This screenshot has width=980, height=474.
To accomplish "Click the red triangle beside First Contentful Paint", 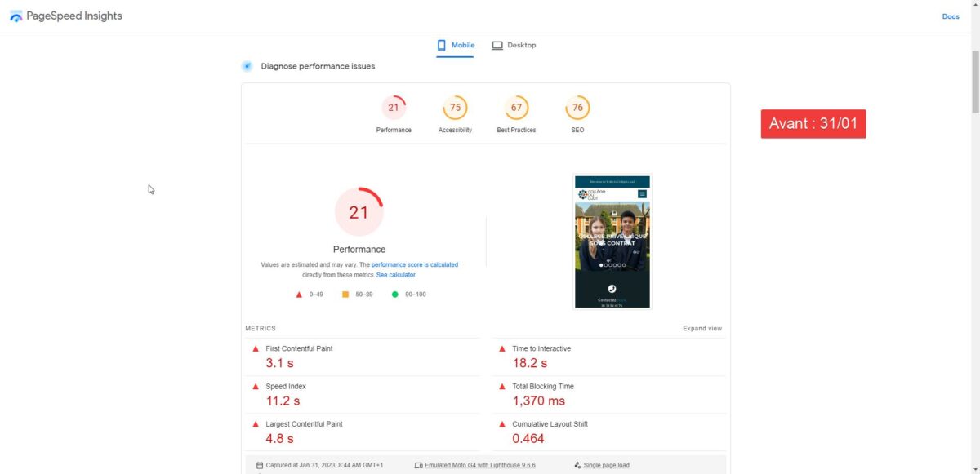I will coord(255,348).
